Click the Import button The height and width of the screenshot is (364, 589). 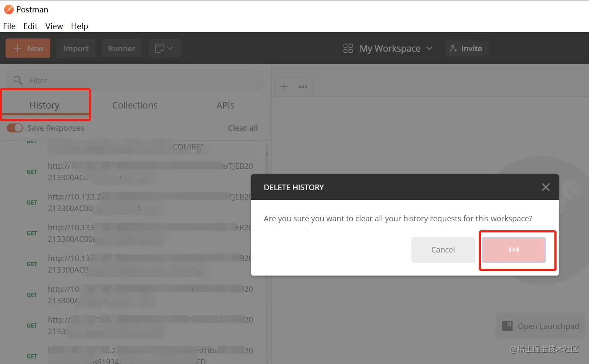(x=76, y=48)
